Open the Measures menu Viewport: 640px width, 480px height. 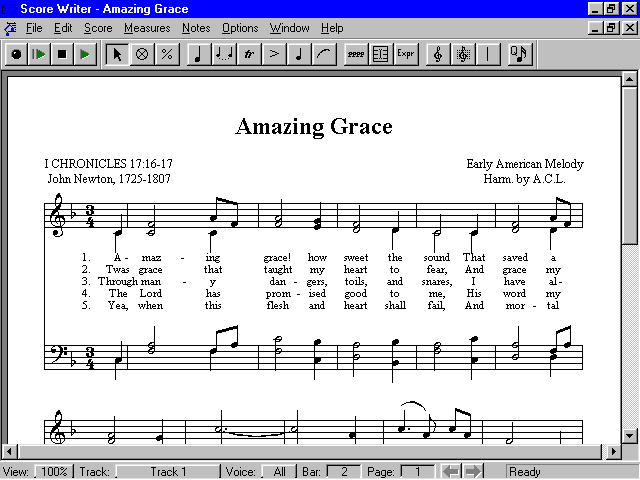pos(147,28)
